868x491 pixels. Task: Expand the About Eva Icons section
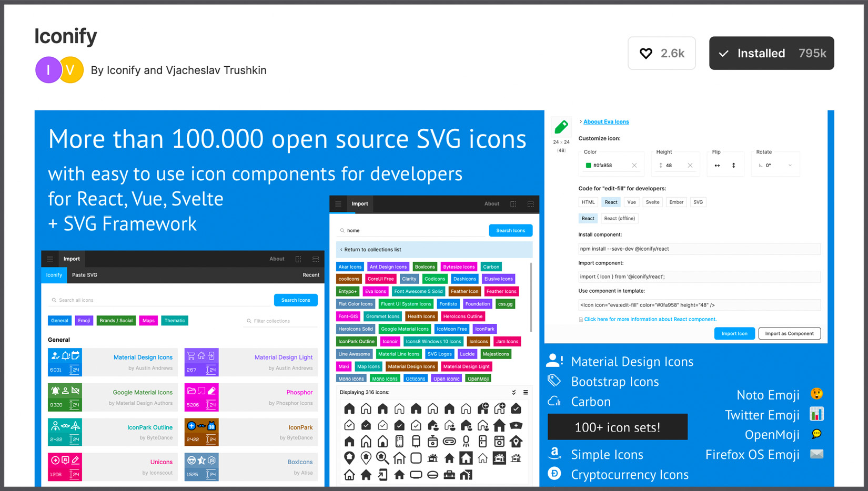coord(605,122)
